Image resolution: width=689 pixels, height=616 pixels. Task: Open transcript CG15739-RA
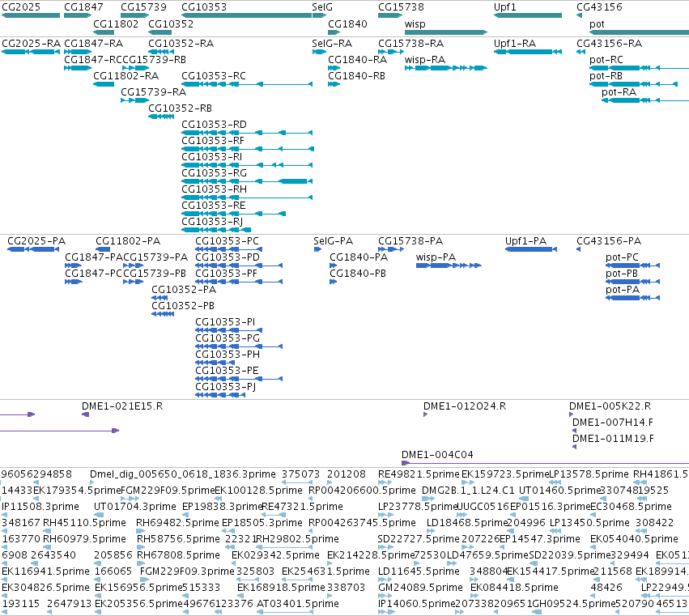[154, 92]
